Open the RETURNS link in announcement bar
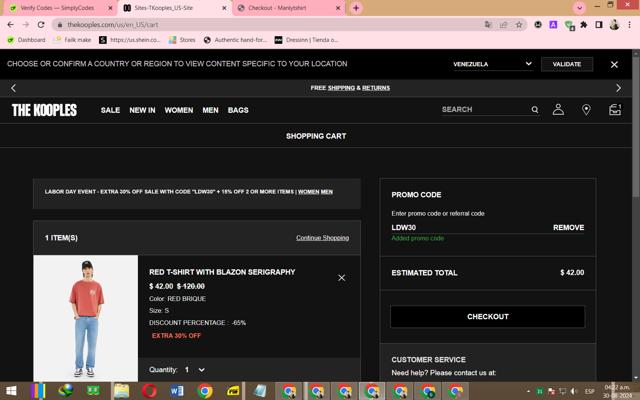640x400 pixels. pyautogui.click(x=376, y=88)
